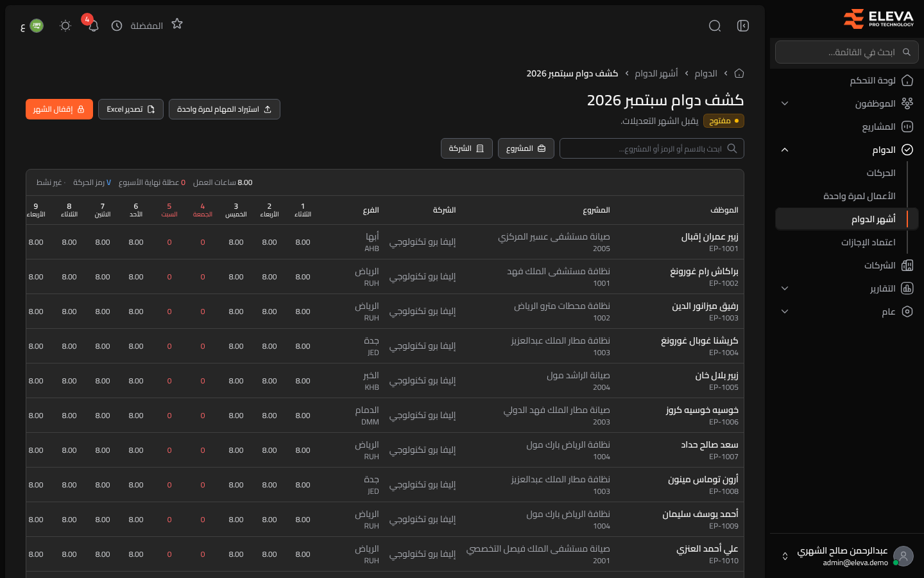Viewport: 924px width, 578px height.
Task: Open the global search magnifier icon
Action: tap(715, 26)
